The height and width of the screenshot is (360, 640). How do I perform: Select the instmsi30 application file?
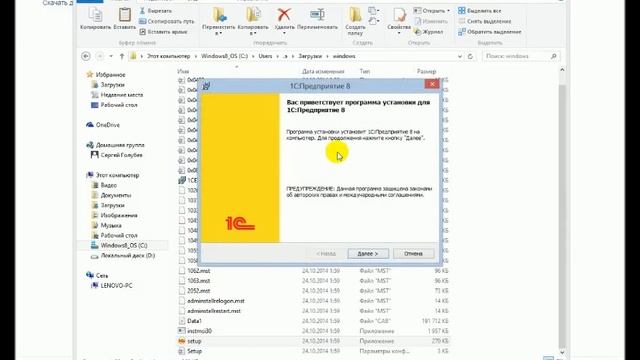point(313,331)
